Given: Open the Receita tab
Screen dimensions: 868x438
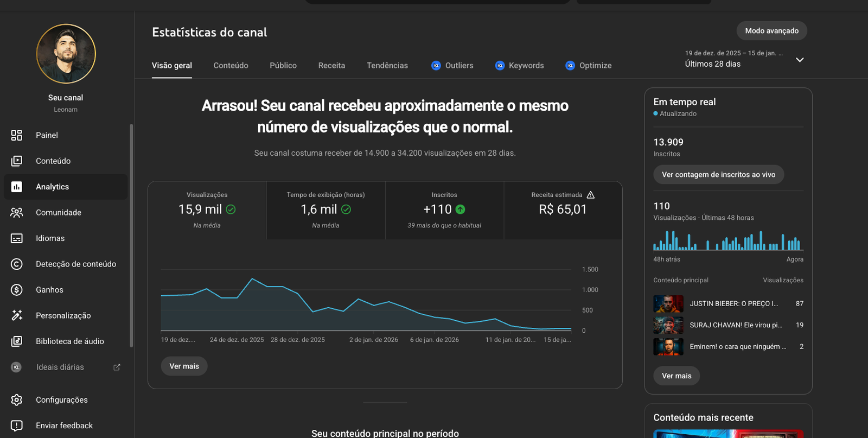Looking at the screenshot, I should click(332, 66).
